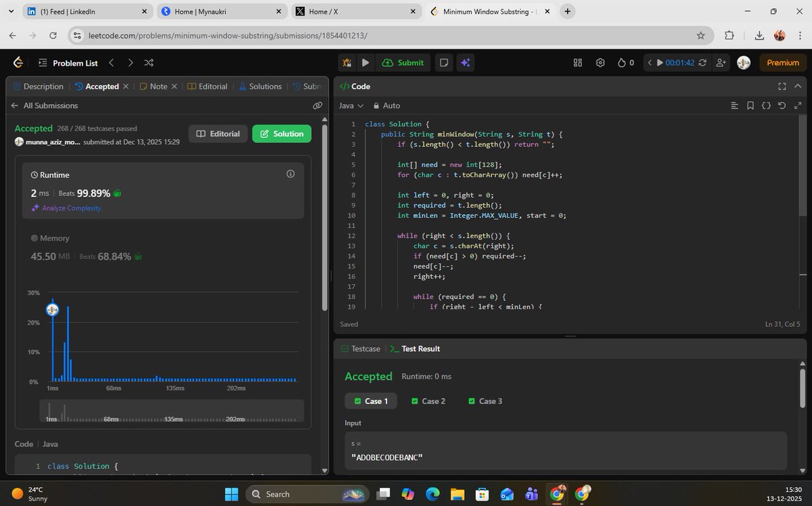This screenshot has width=812, height=506.
Task: Click the format code lines icon
Action: (735, 106)
